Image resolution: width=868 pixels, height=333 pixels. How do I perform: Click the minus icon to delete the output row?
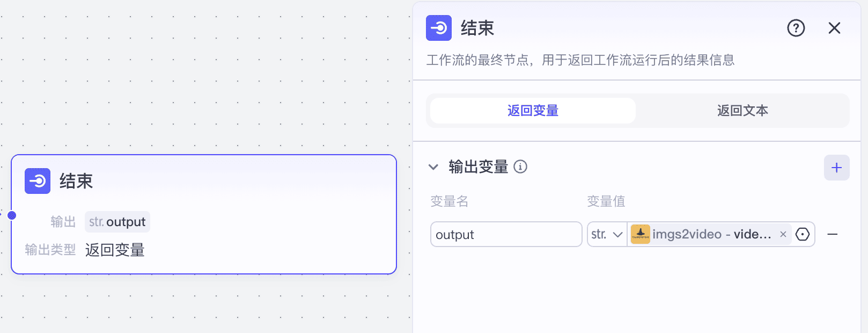tap(833, 234)
